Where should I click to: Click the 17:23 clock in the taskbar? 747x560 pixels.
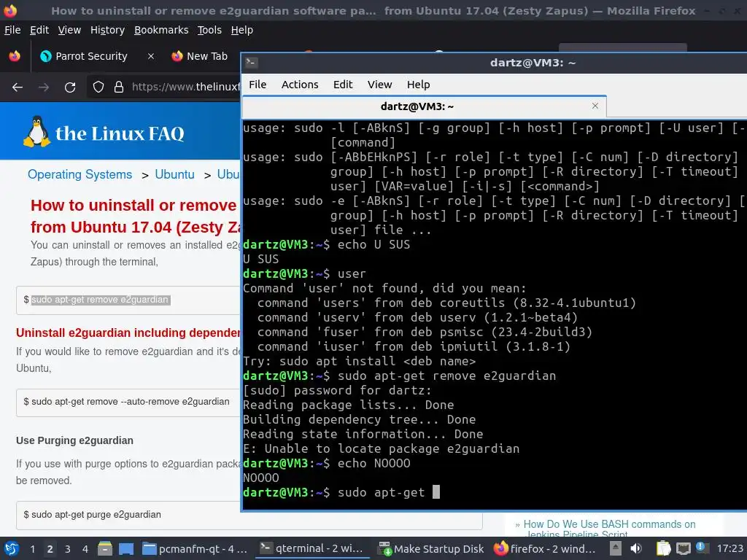729,548
